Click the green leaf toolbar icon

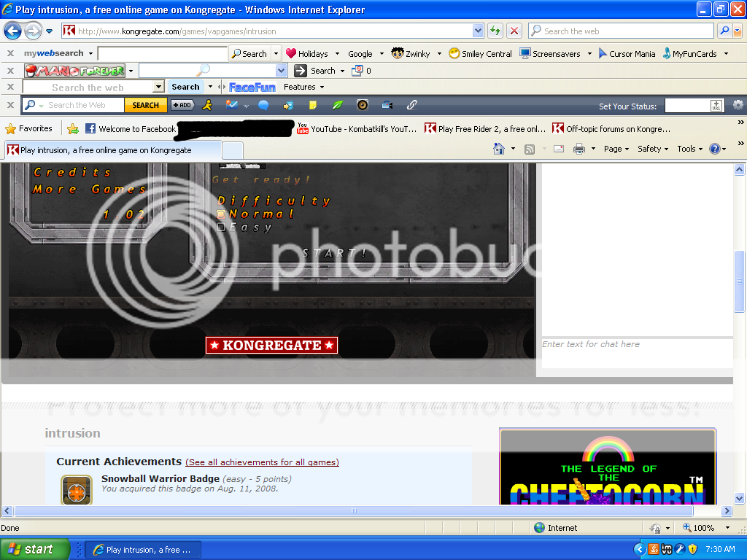(338, 105)
